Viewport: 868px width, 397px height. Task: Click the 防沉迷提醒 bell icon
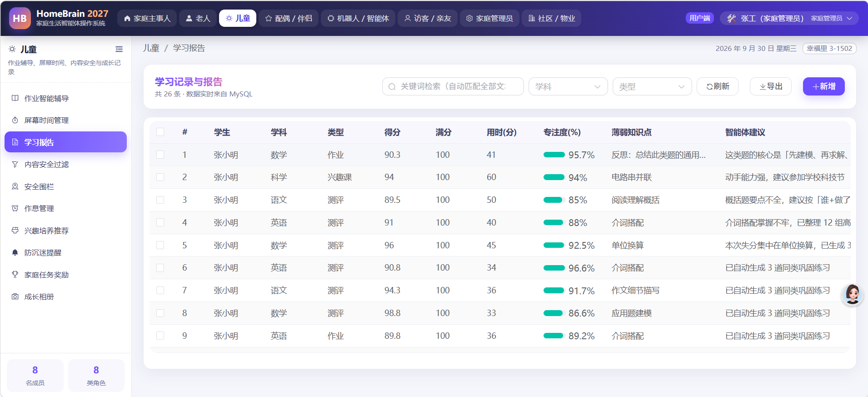15,252
